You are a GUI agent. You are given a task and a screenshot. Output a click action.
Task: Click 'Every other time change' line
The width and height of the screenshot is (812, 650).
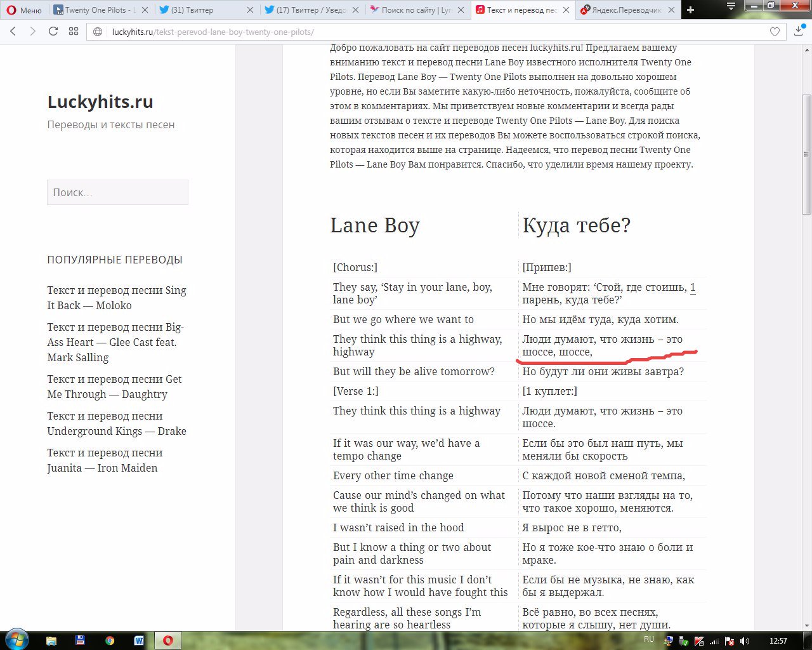(393, 475)
